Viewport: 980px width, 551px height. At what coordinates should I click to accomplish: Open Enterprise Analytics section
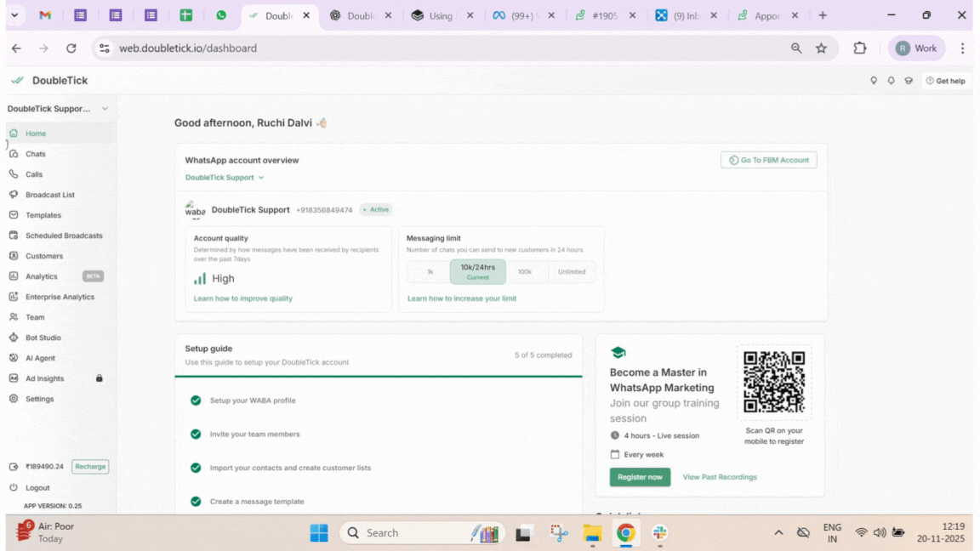(x=60, y=297)
